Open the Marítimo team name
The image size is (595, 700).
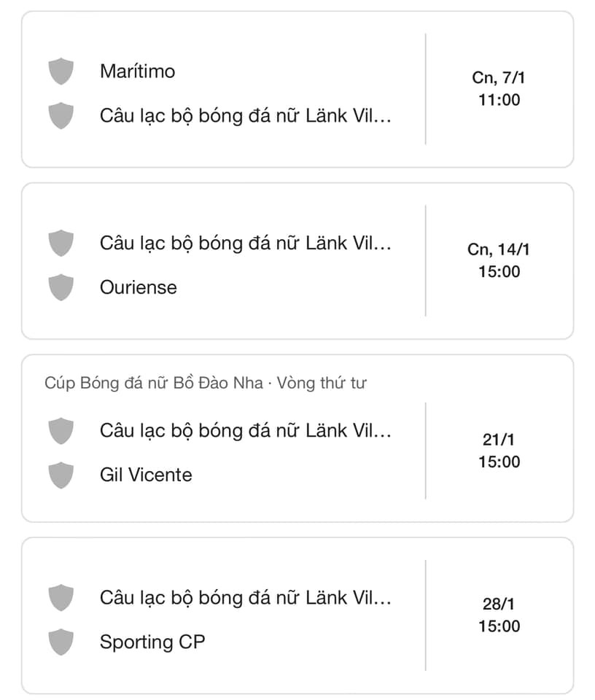click(138, 71)
